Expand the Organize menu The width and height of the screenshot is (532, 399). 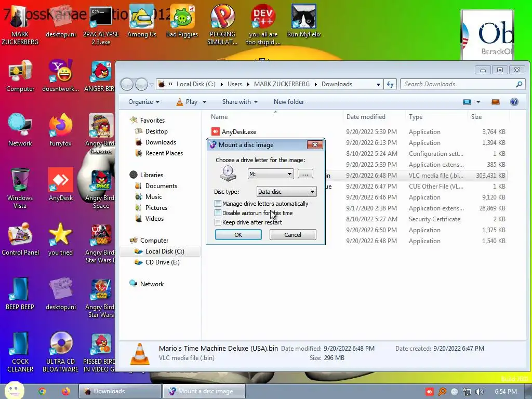pos(144,102)
